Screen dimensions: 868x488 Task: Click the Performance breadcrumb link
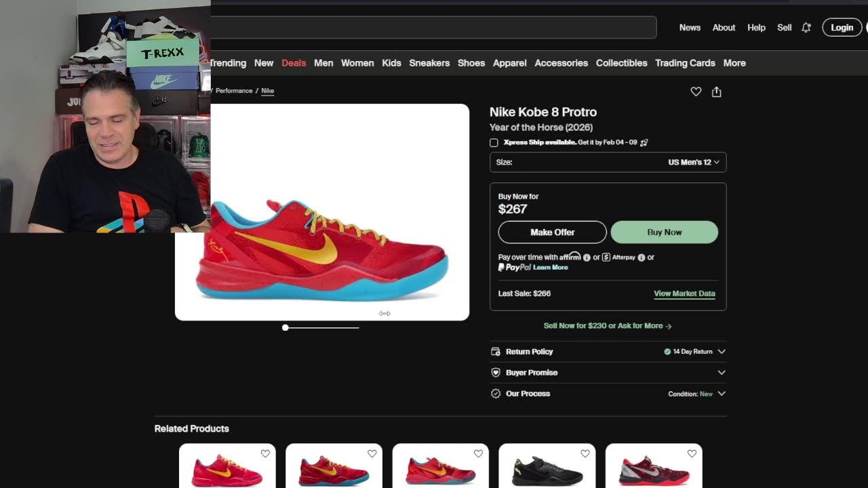pyautogui.click(x=234, y=91)
